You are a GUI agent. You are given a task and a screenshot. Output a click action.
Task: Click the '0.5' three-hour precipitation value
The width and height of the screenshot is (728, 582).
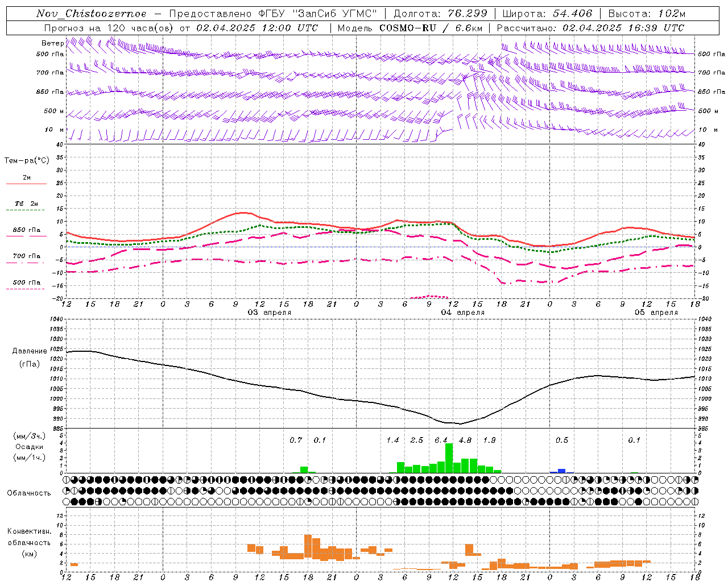(x=562, y=440)
